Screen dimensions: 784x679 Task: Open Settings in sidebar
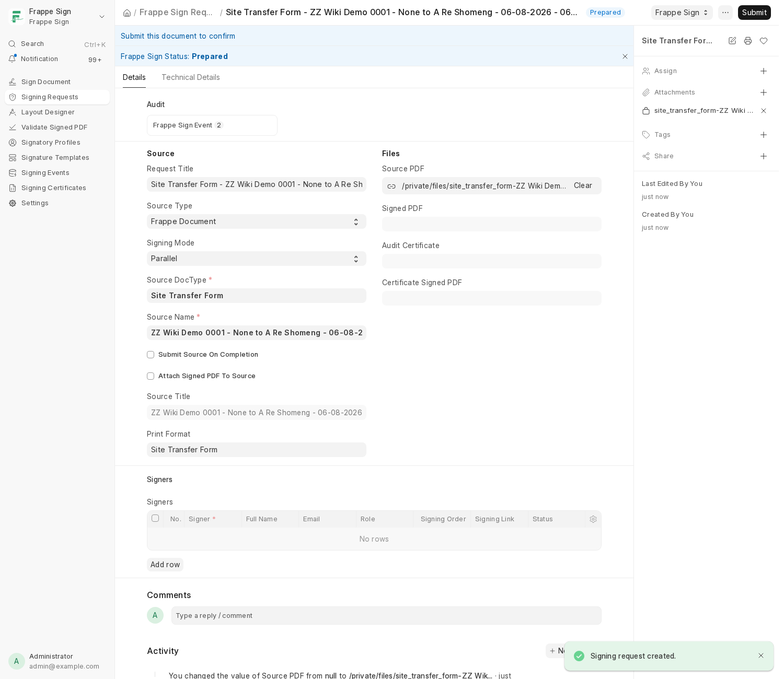pos(57,203)
